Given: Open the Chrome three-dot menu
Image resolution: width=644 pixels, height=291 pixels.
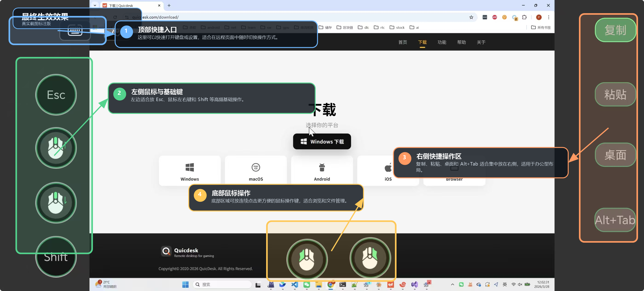Looking at the screenshot, I should (x=549, y=17).
